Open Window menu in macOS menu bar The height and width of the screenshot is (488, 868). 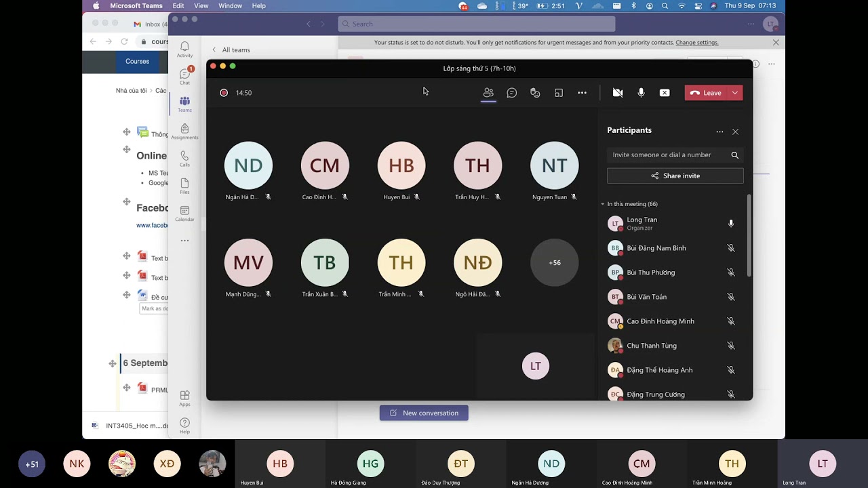pos(231,5)
